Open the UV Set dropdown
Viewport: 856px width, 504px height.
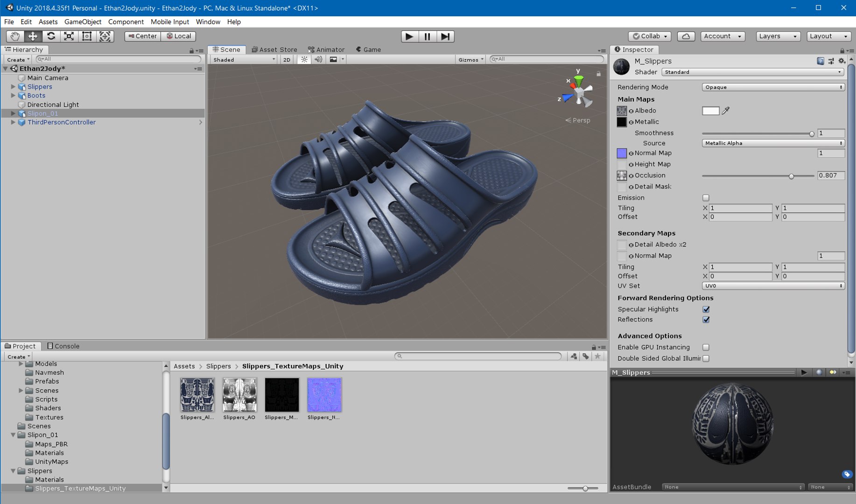[773, 286]
